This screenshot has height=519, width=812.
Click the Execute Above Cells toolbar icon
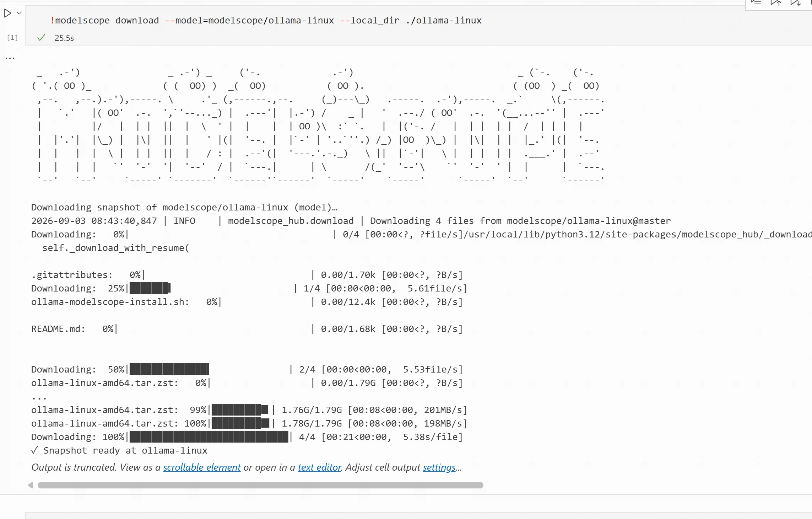(x=775, y=3)
